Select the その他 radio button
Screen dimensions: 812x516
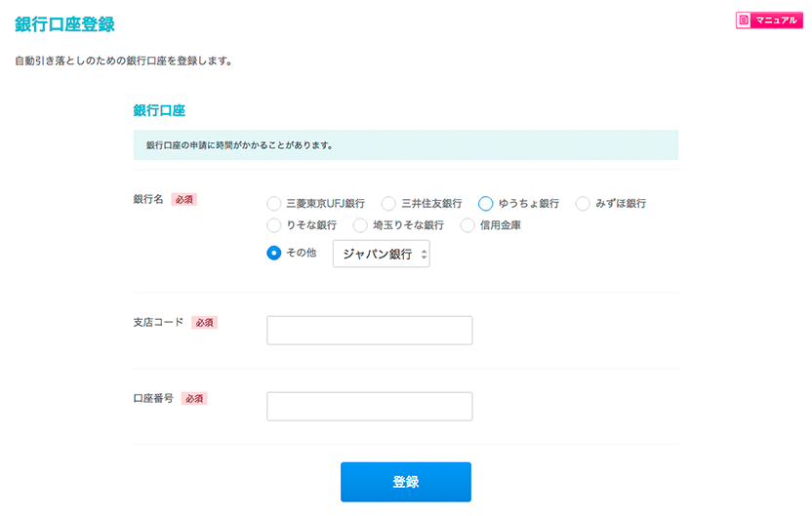tap(274, 253)
